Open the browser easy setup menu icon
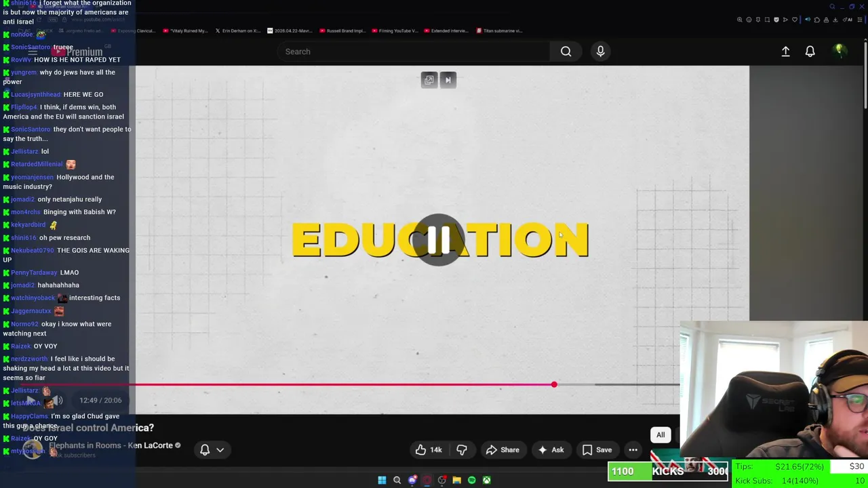 pyautogui.click(x=860, y=20)
